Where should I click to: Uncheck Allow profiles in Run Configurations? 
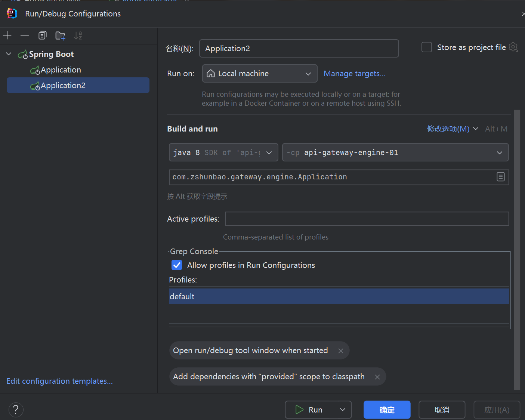[x=177, y=265]
